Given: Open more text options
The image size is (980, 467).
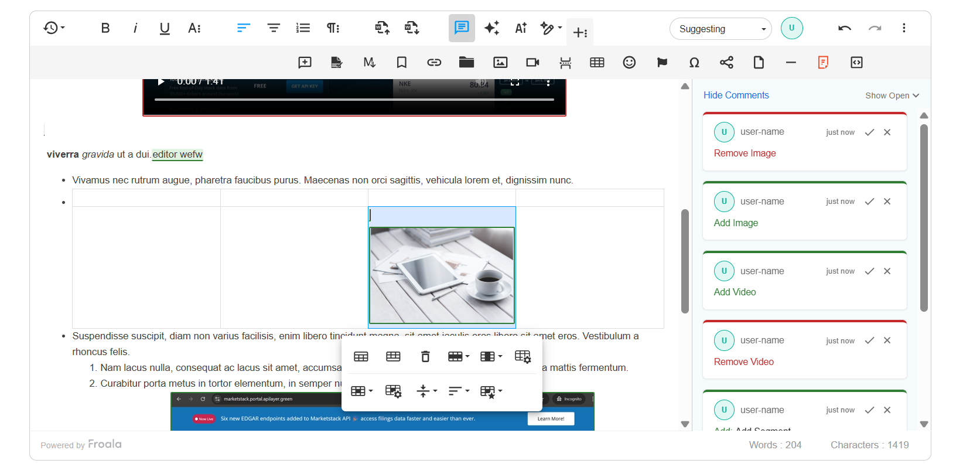Looking at the screenshot, I should [x=194, y=28].
